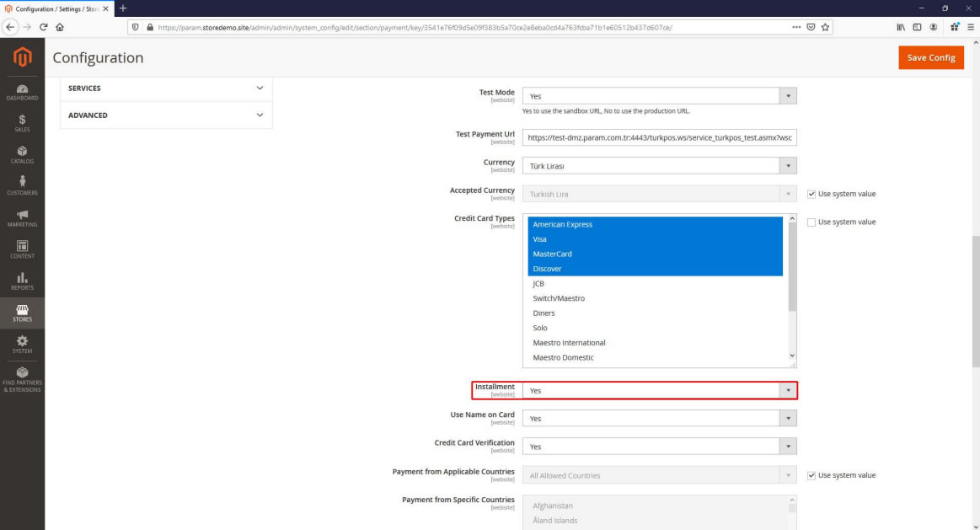The width and height of the screenshot is (980, 530).
Task: View site security lock information
Action: click(150, 27)
